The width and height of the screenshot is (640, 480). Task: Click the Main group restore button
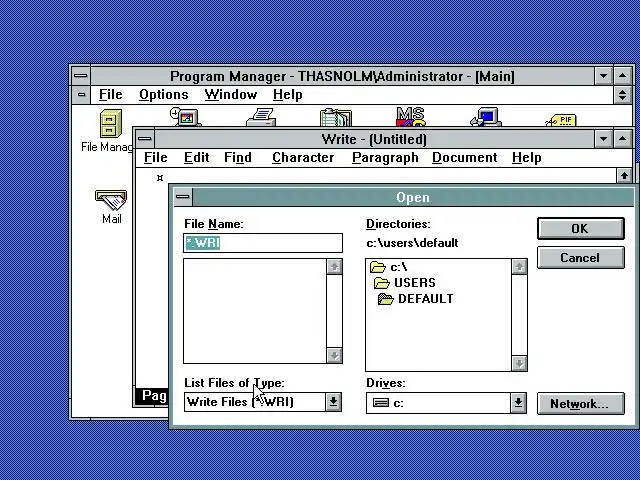click(622, 95)
